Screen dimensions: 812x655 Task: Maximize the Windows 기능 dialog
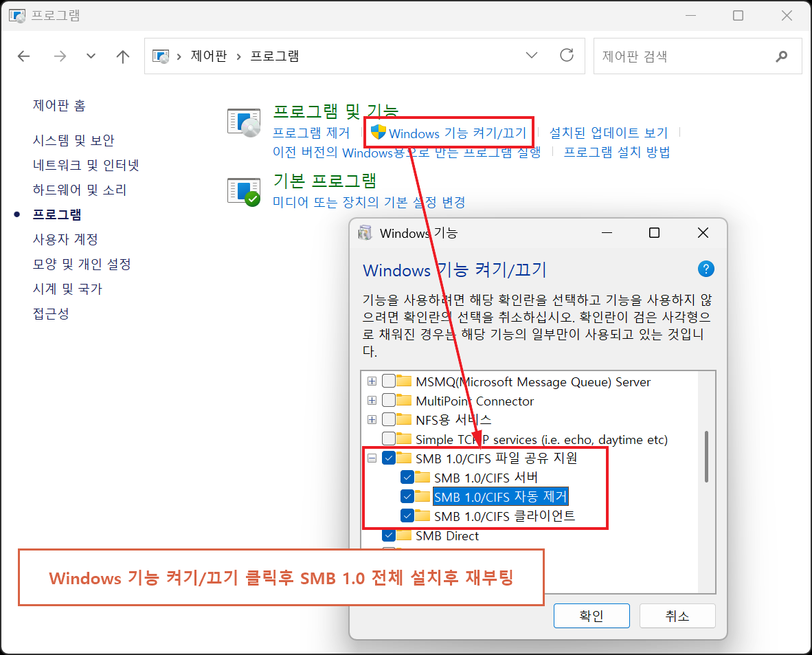(655, 233)
